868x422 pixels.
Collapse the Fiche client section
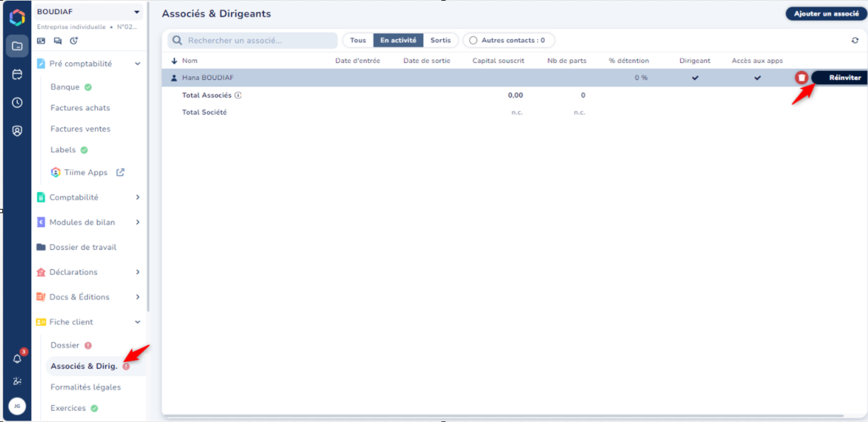coord(137,322)
